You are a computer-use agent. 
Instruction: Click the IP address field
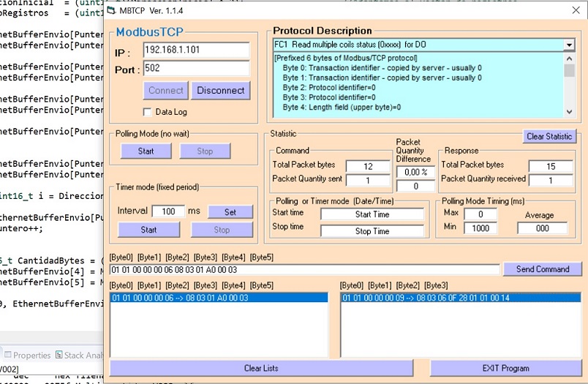coord(196,50)
